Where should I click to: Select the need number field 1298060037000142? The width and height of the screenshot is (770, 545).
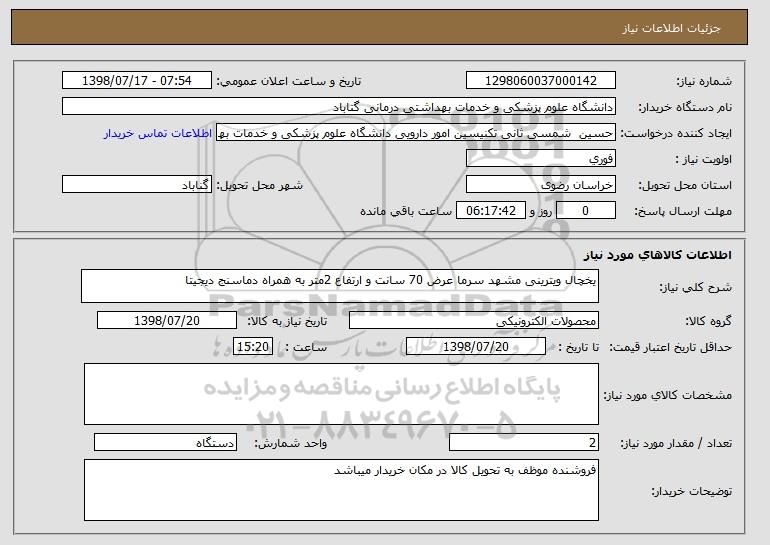(x=541, y=81)
